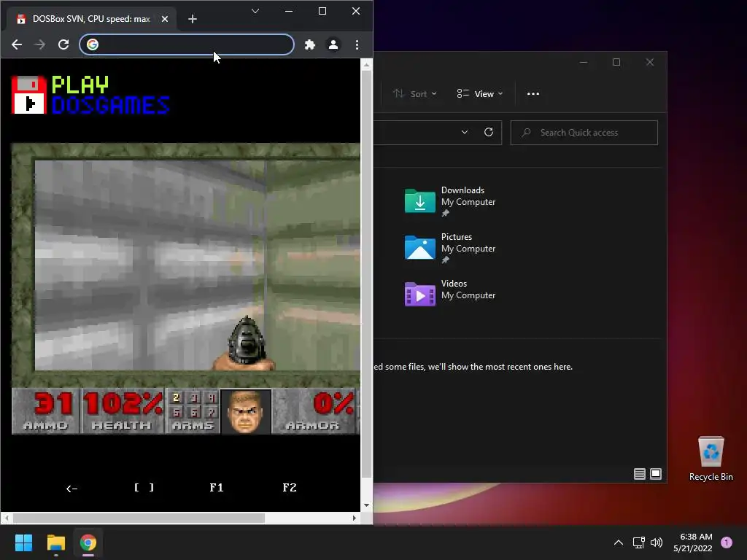This screenshot has width=747, height=560.
Task: Tap the on-screen F2 key
Action: (289, 488)
